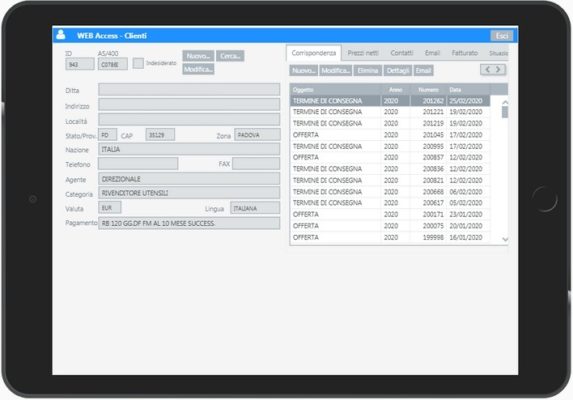Select the Fatturato tab

(x=464, y=53)
